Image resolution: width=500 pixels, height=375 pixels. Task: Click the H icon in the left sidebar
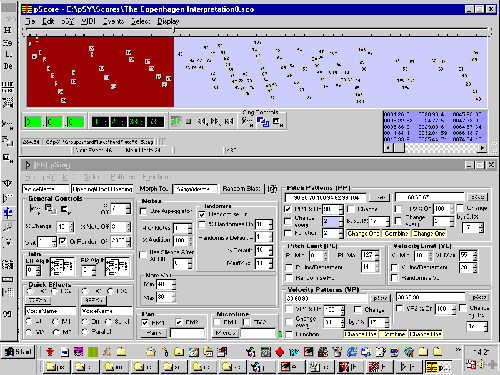click(8, 30)
